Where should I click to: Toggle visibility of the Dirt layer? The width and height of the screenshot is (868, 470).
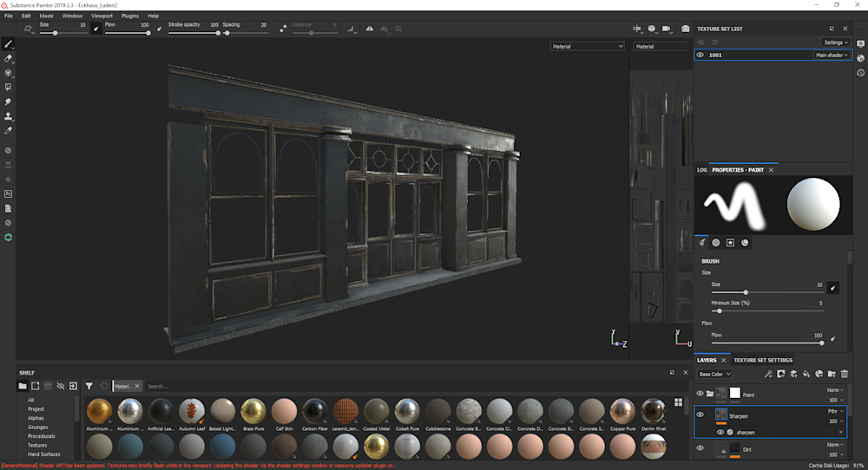pyautogui.click(x=700, y=448)
